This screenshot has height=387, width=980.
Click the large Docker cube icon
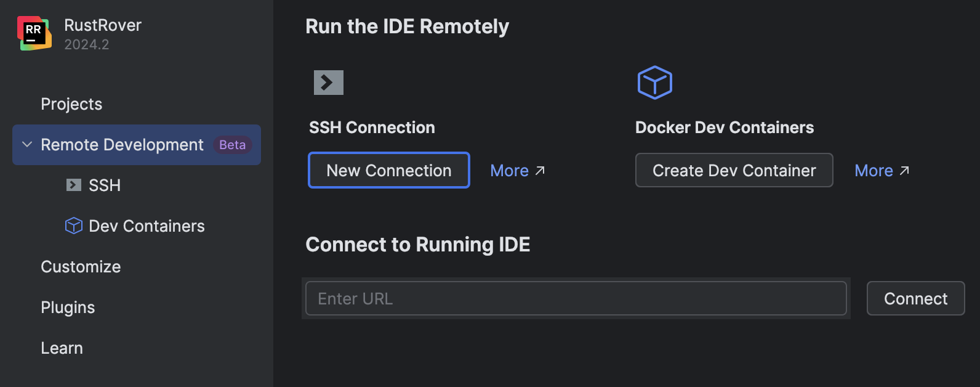[654, 83]
